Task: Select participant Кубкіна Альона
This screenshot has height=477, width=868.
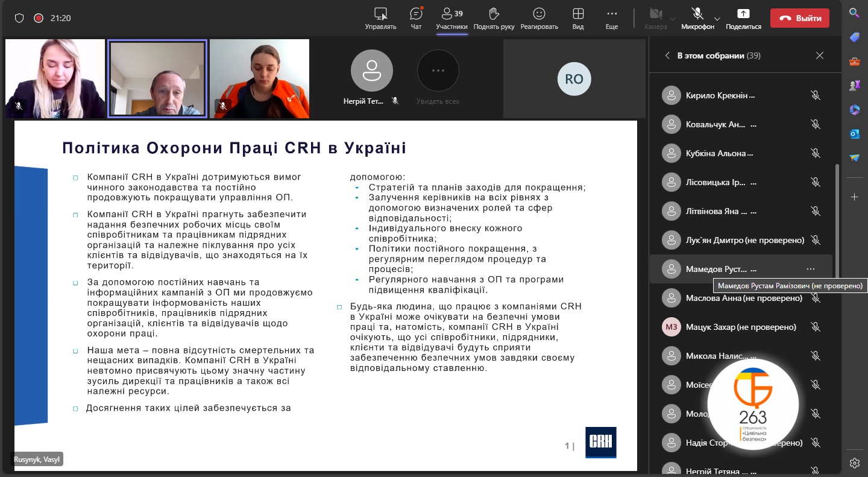Action: (x=741, y=153)
